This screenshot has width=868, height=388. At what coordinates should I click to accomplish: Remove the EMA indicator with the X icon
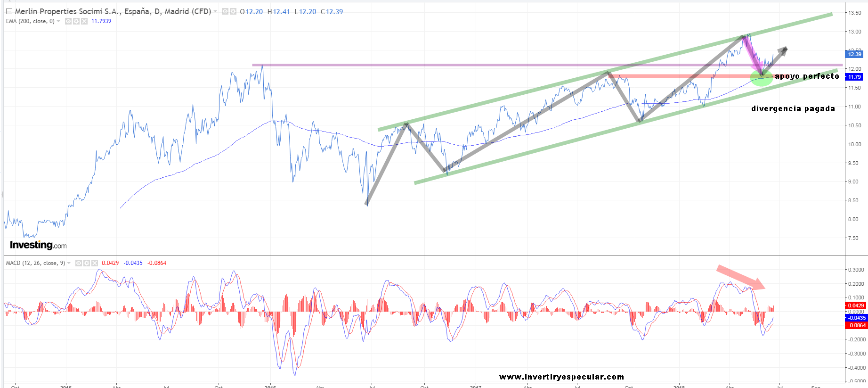point(84,21)
